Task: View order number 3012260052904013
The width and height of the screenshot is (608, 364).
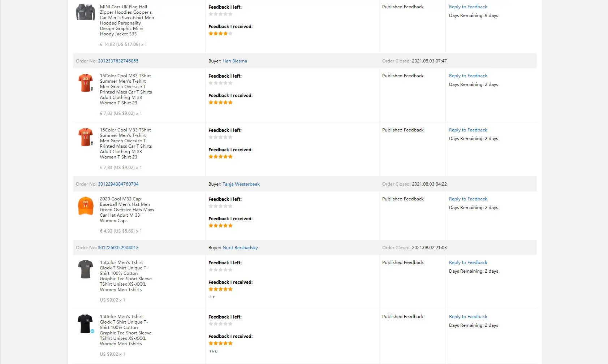Action: coord(118,248)
